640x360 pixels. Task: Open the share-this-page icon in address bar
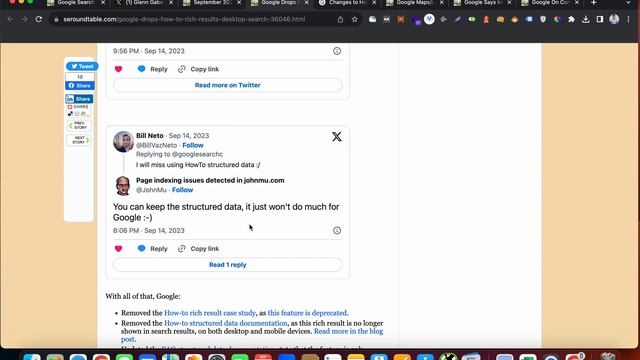click(340, 19)
